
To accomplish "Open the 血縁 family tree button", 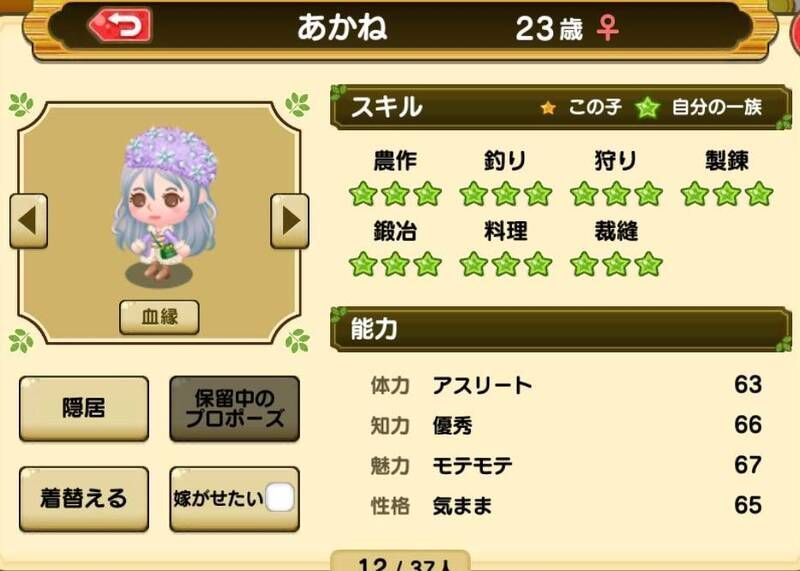I will [x=159, y=317].
